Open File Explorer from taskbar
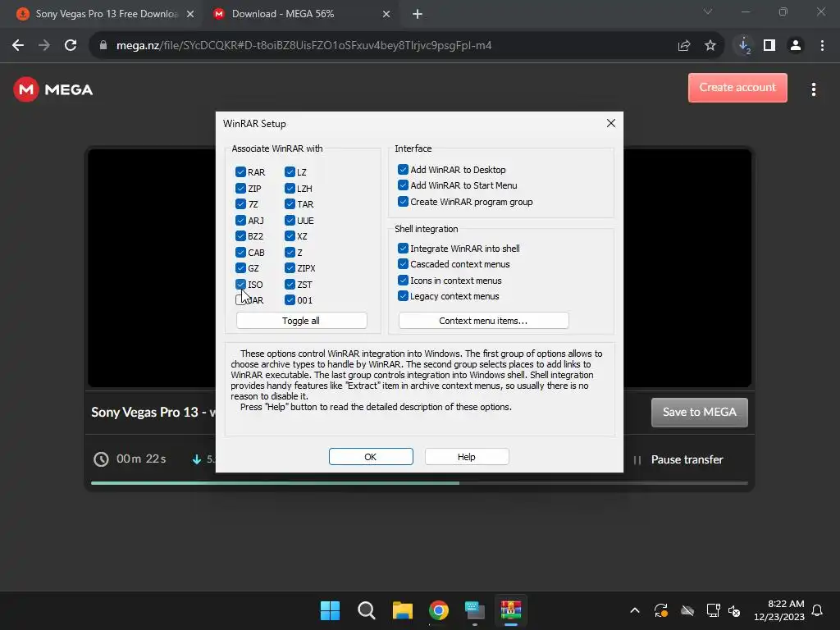840x630 pixels. click(402, 610)
